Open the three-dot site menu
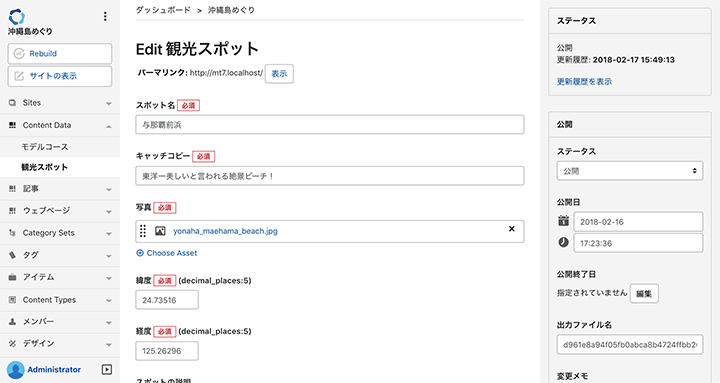 click(x=105, y=17)
